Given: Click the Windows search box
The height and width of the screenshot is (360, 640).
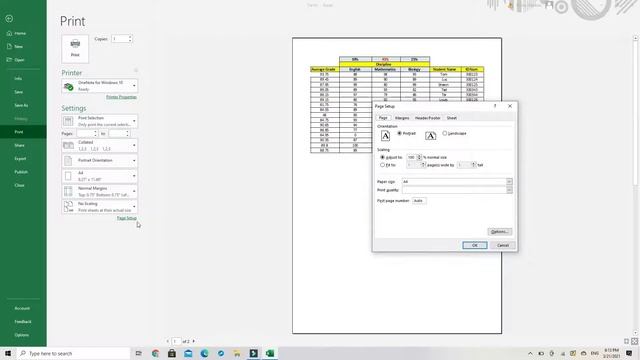Looking at the screenshot, I should click(x=73, y=353).
